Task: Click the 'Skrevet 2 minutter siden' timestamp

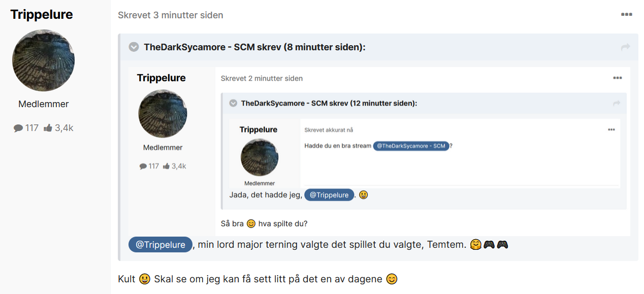Action: pos(262,79)
